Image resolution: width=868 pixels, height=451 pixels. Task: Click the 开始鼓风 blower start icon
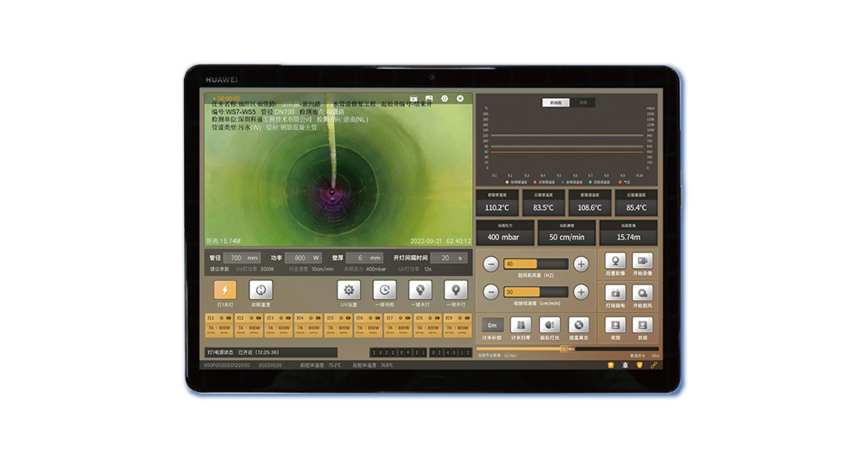(x=642, y=292)
